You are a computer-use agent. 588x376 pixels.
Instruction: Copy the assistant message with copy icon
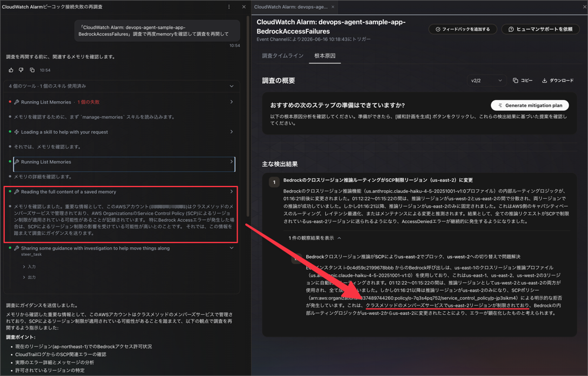pyautogui.click(x=32, y=70)
